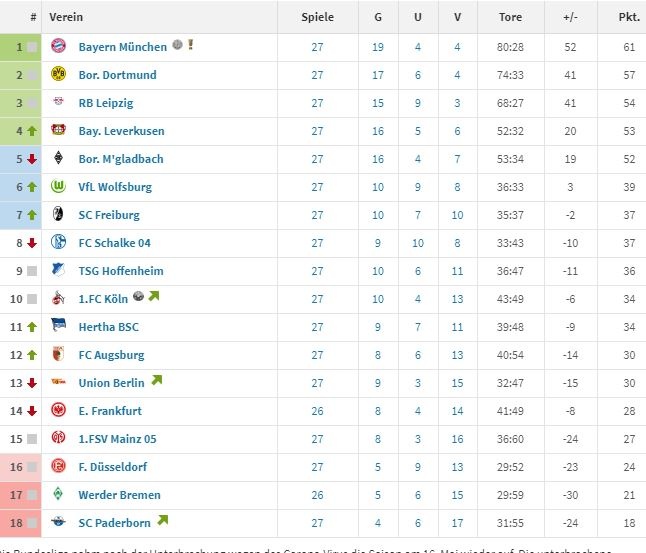Open the FC Schalke 04 team link
This screenshot has height=553, width=646.
(114, 243)
